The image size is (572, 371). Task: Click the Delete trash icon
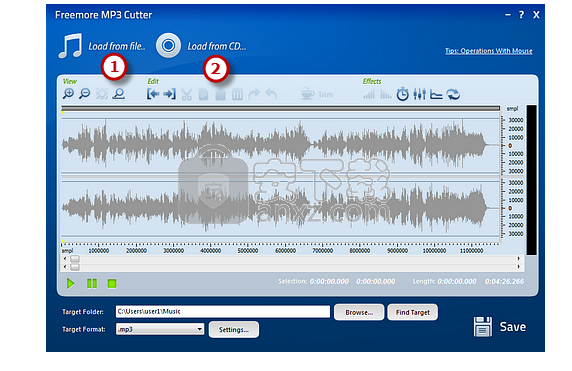point(237,94)
